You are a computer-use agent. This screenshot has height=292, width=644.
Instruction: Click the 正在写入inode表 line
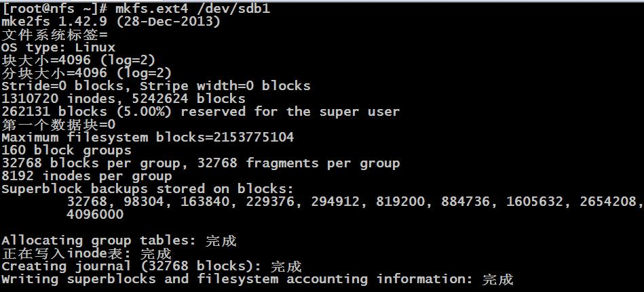pyautogui.click(x=86, y=253)
